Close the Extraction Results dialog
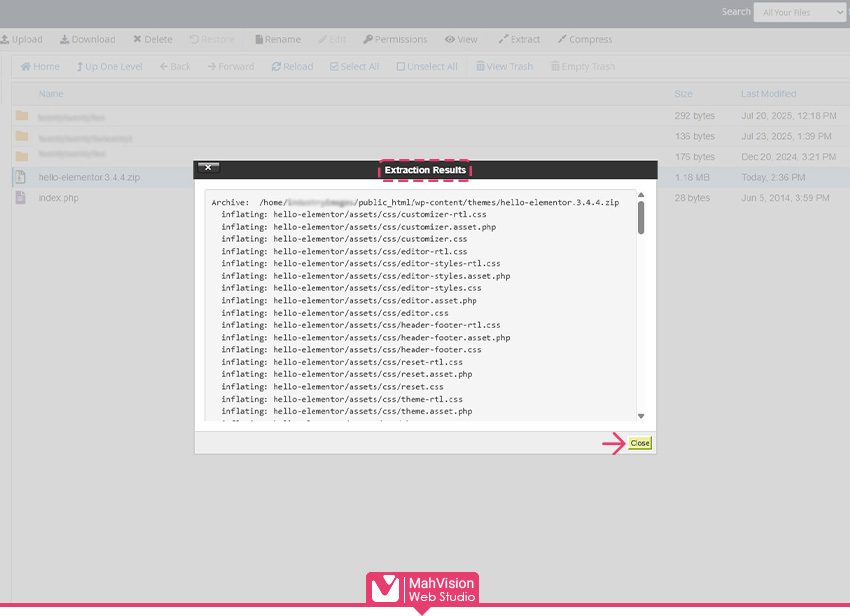The image size is (850, 616). tap(640, 443)
